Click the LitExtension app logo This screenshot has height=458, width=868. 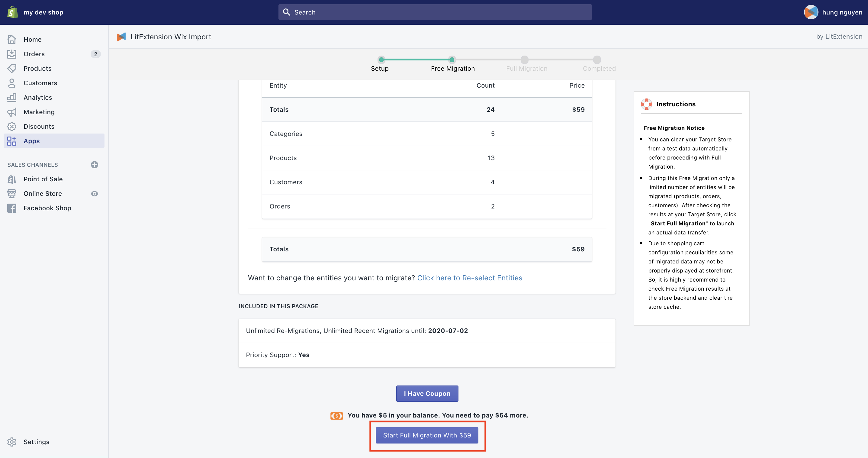121,37
